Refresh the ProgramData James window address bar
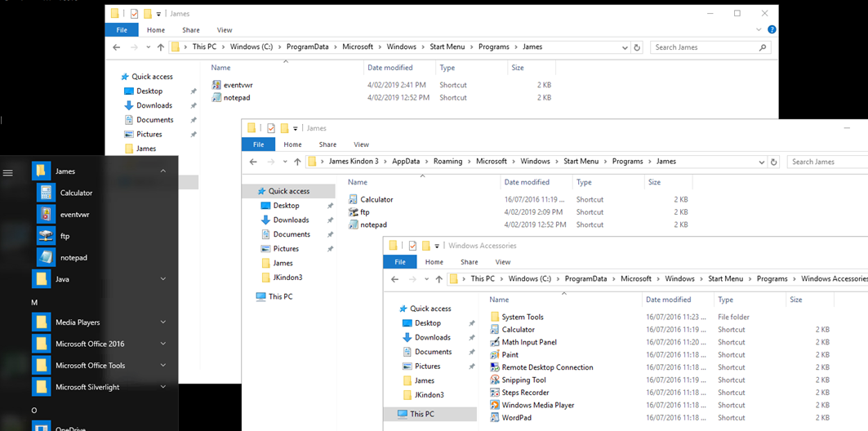The image size is (868, 431). tap(637, 47)
